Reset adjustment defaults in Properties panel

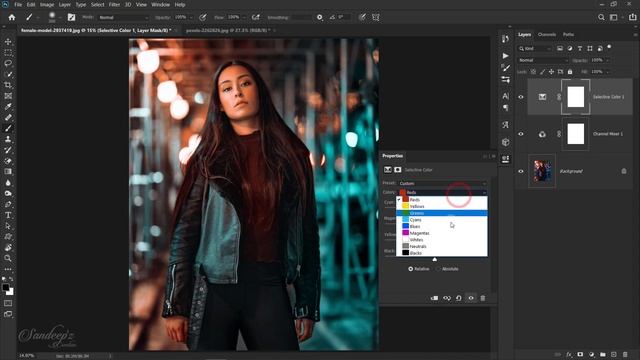[459, 298]
